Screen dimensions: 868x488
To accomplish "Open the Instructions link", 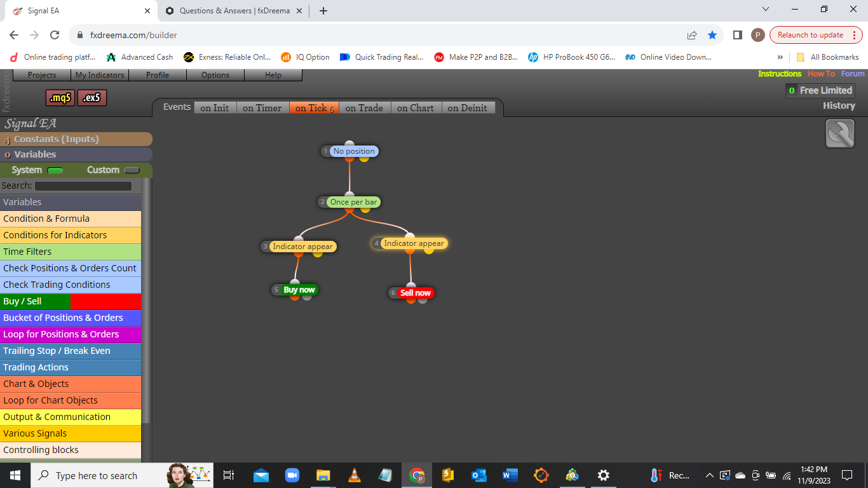I will [x=780, y=74].
